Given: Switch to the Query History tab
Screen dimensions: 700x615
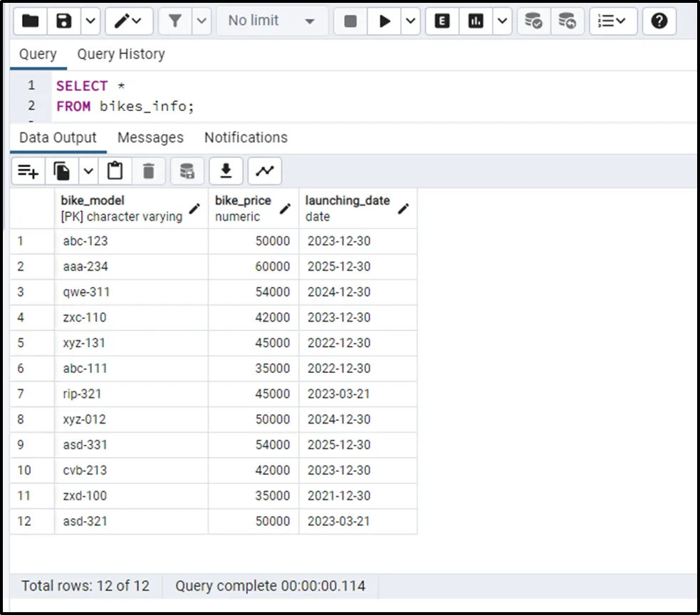Looking at the screenshot, I should click(120, 54).
